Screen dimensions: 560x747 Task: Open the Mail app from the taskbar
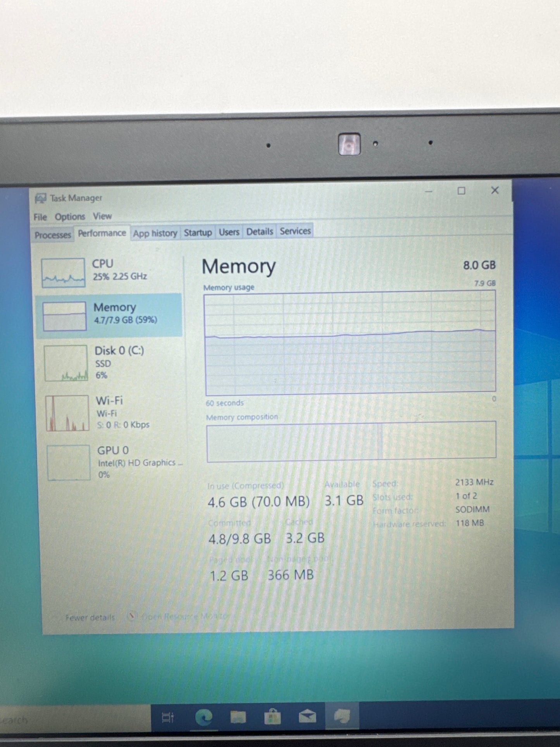tap(307, 717)
